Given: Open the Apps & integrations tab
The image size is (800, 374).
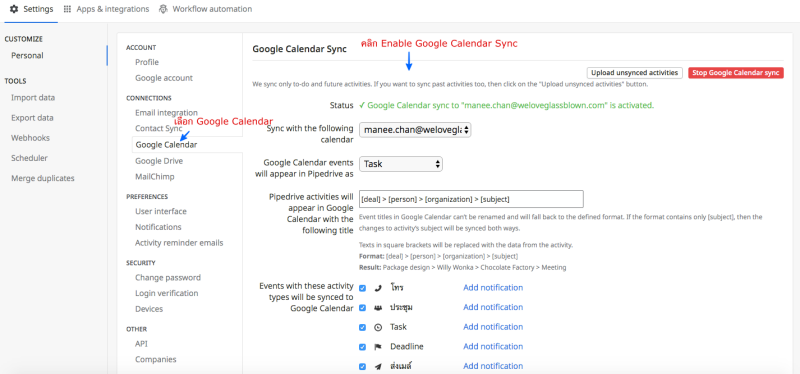Looking at the screenshot, I should (x=106, y=9).
